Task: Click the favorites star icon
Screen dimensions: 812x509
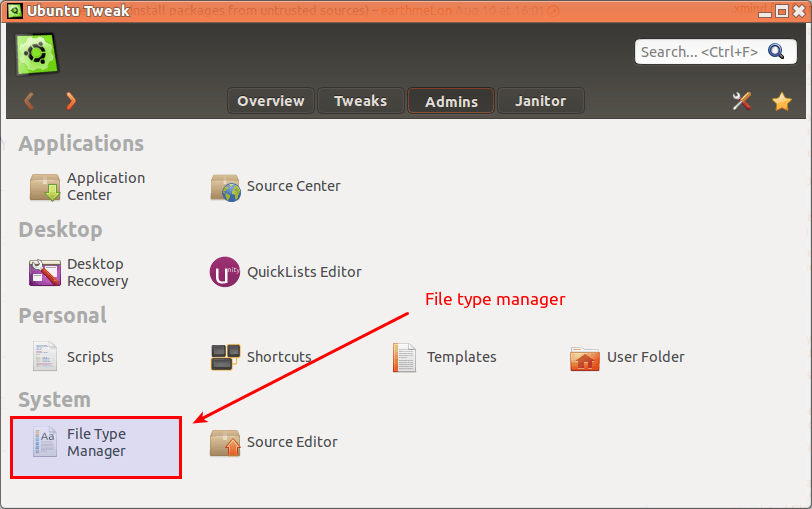Action: (782, 101)
